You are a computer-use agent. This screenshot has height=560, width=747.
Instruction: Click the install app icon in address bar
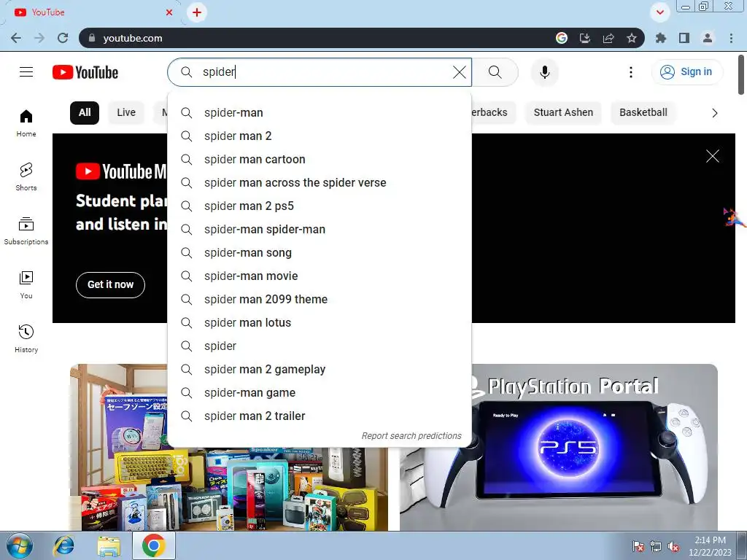(585, 38)
